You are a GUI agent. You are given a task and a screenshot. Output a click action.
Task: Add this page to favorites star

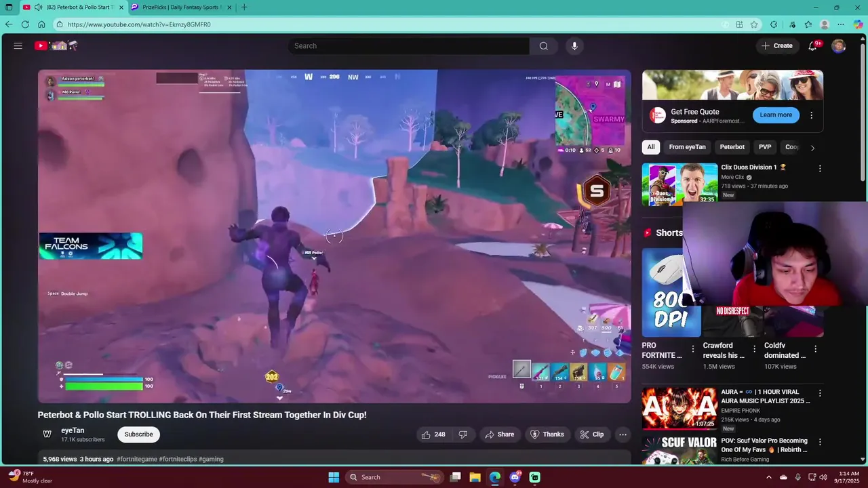coord(754,24)
